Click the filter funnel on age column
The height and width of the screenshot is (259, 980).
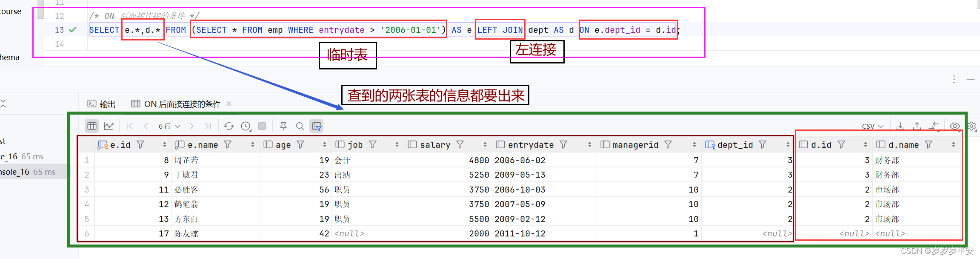pyautogui.click(x=300, y=145)
